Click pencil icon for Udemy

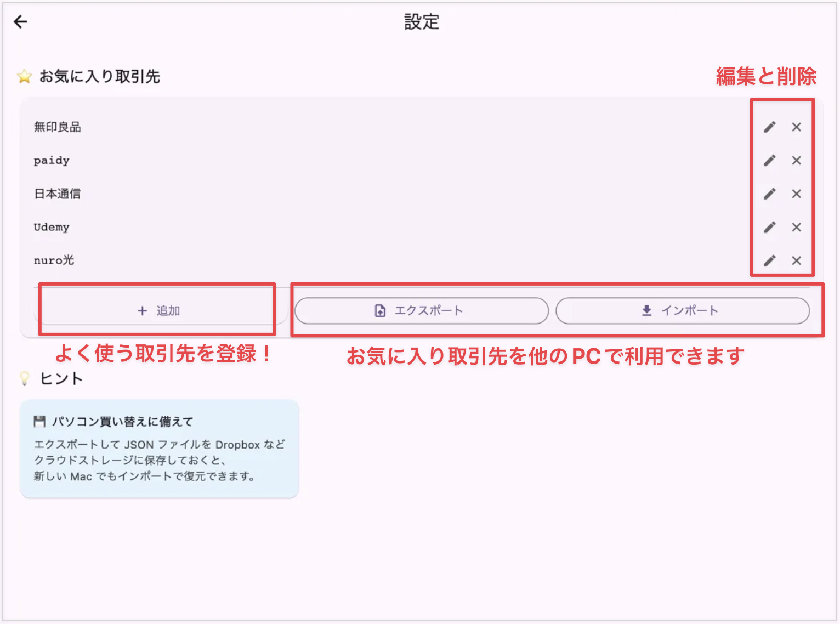click(x=770, y=228)
